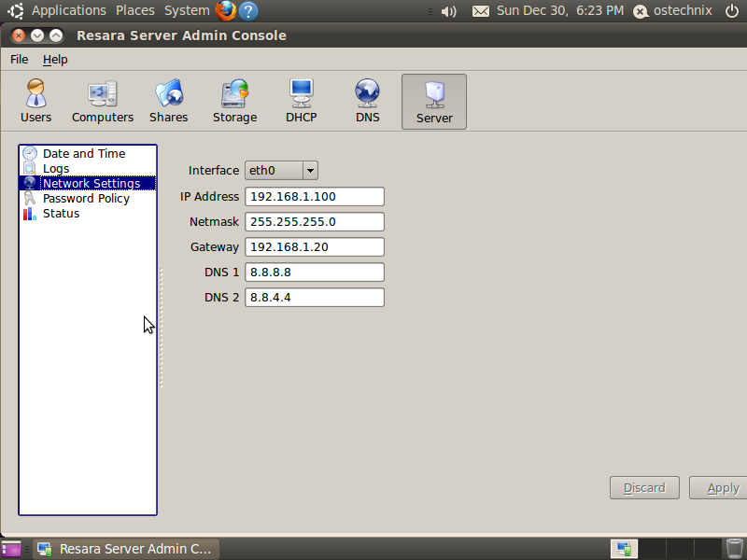Select Password Policy in sidebar
The height and width of the screenshot is (560, 747).
86,199
